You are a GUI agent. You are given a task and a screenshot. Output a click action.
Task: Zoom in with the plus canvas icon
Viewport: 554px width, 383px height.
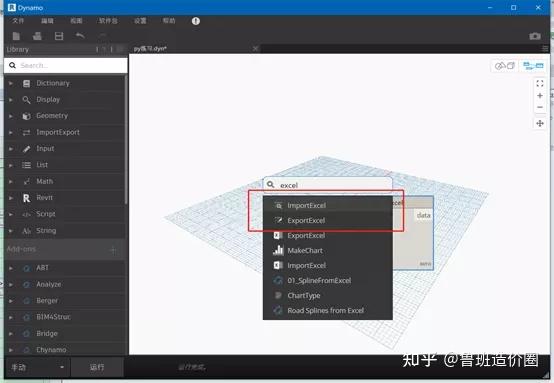click(540, 95)
